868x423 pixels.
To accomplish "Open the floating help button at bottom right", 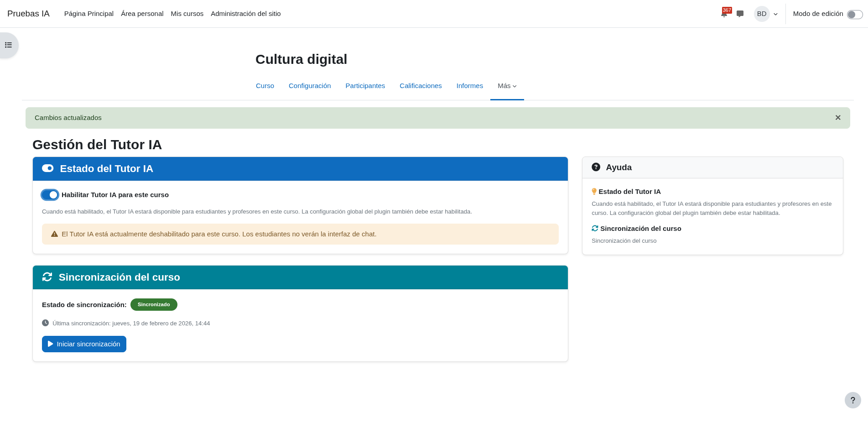I will coord(852,400).
